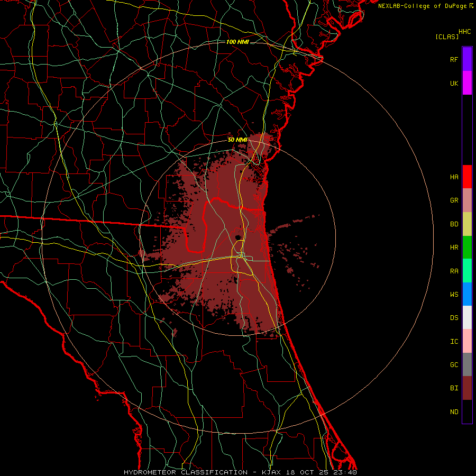
Task: Click the BD yellow legend swatch
Action: coord(467,224)
